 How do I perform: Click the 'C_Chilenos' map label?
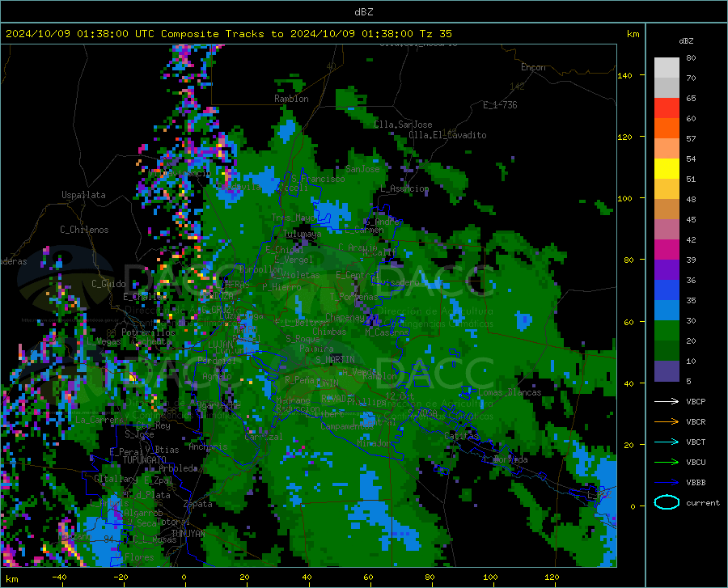click(x=84, y=230)
